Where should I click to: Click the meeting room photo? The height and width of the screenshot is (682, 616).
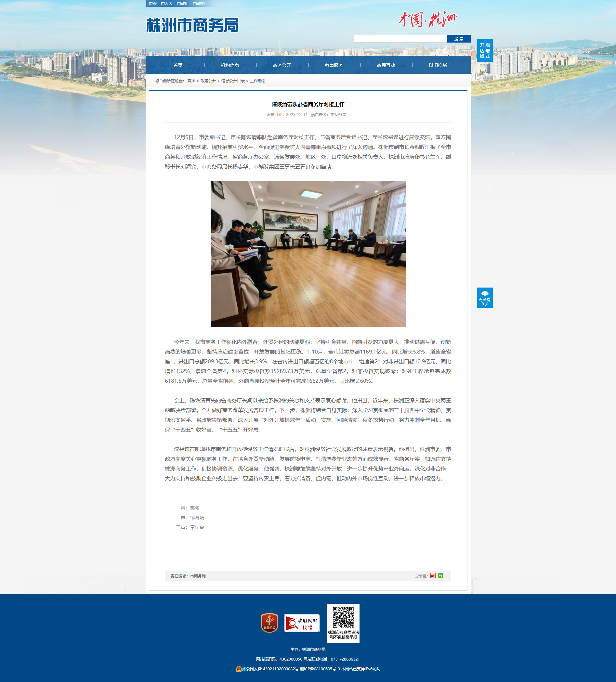click(308, 254)
